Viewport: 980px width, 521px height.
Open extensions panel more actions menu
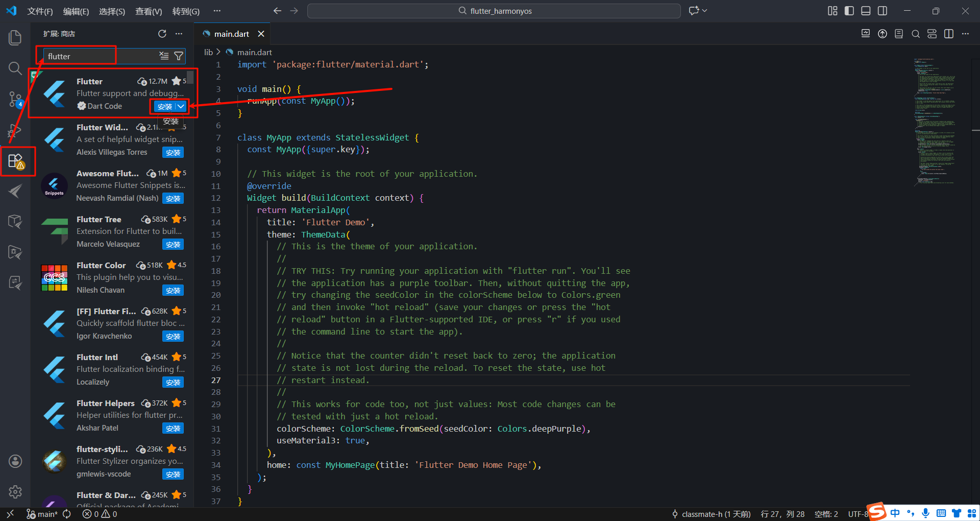pyautogui.click(x=179, y=34)
